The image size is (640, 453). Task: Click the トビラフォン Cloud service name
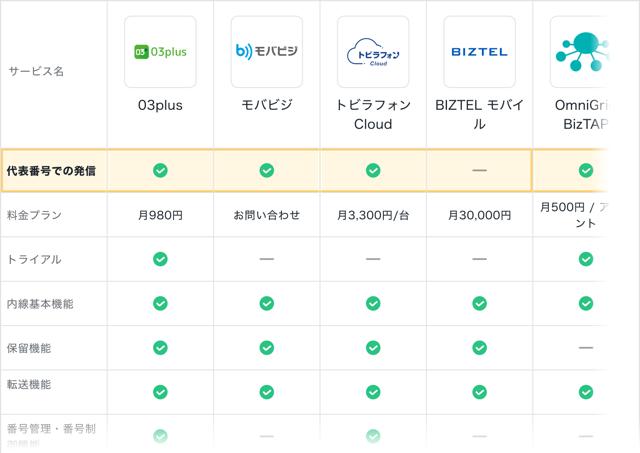coord(373,115)
